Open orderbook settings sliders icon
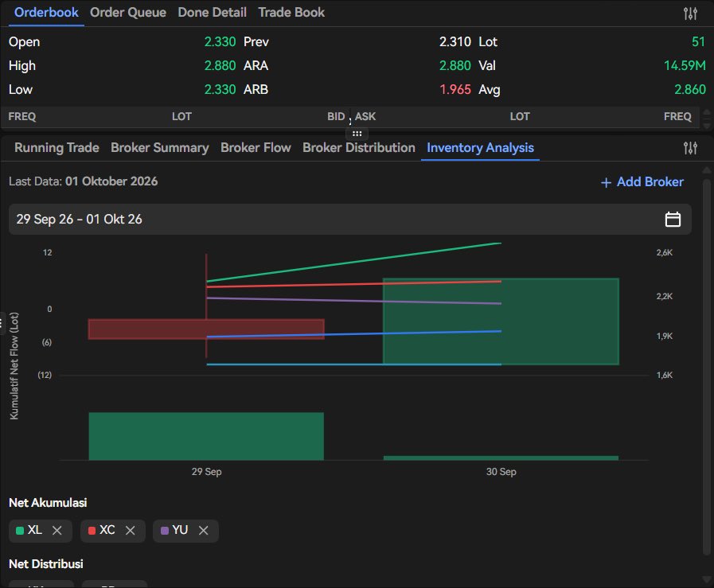Image resolution: width=714 pixels, height=588 pixels. 690,14
